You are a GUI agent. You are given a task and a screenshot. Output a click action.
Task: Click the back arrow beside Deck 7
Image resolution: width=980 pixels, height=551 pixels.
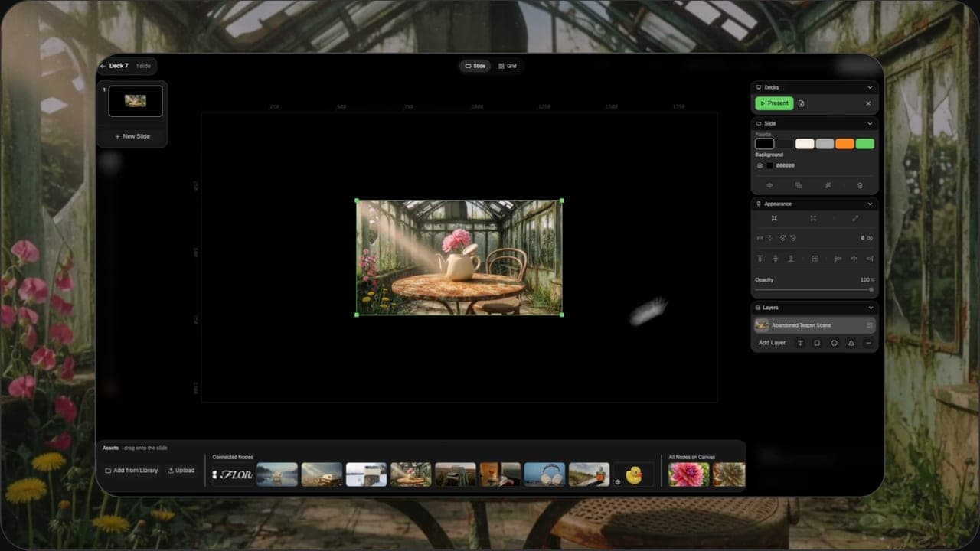103,66
